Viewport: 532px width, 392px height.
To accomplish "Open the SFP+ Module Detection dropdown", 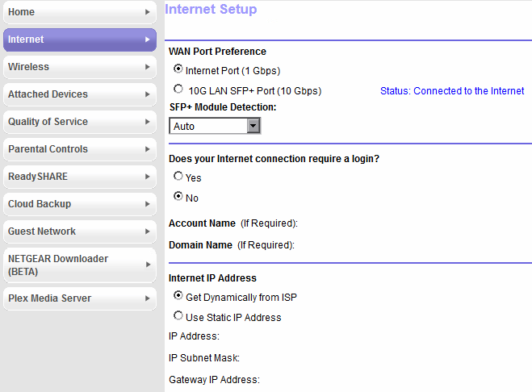I will pos(215,127).
